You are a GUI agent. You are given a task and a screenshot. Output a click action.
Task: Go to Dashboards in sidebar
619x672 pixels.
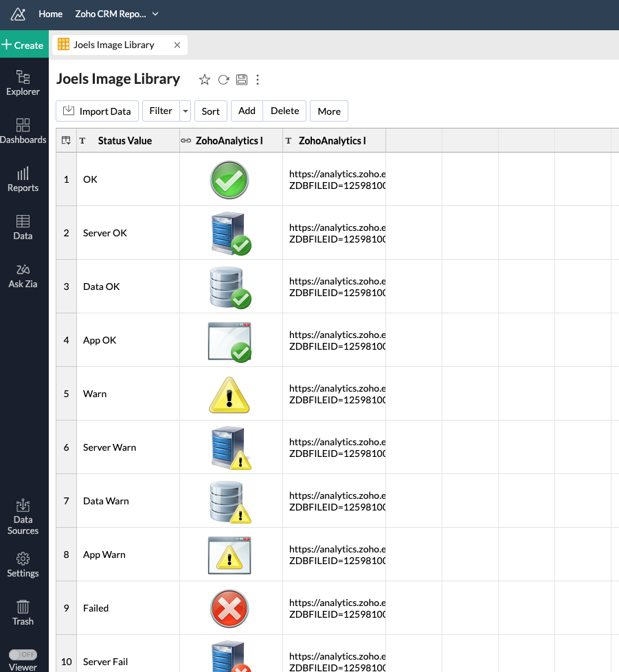(23, 131)
